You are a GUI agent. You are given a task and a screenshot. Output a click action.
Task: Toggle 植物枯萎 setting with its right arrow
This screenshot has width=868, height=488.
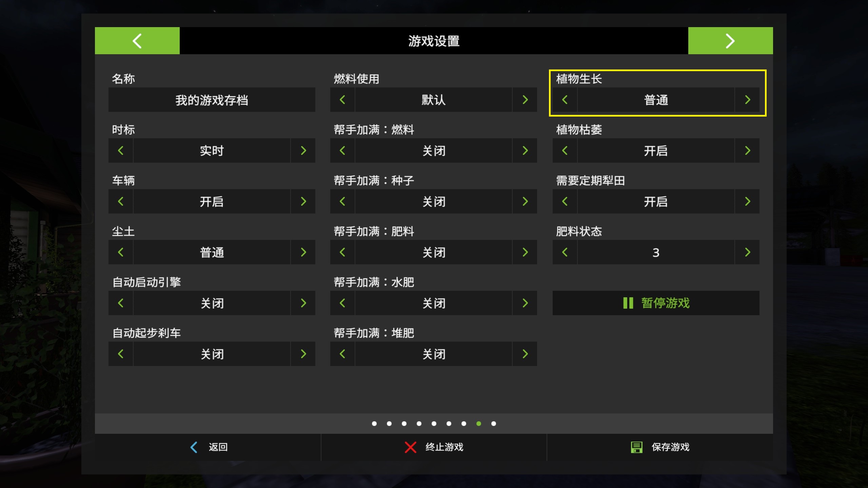747,150
